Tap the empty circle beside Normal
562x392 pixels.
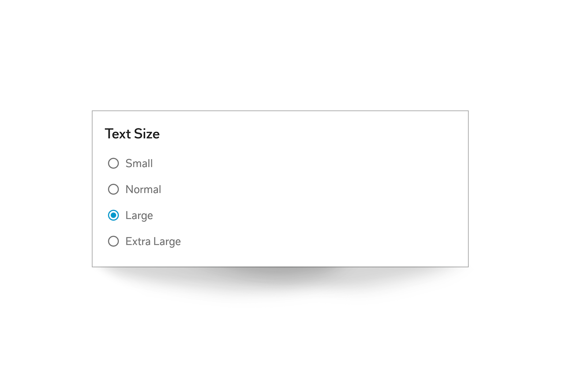pos(113,189)
